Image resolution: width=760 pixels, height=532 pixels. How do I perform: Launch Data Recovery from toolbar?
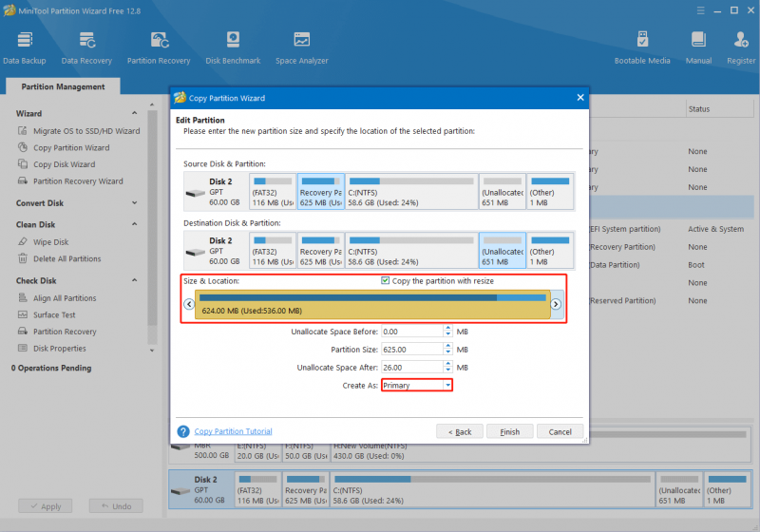tap(86, 47)
